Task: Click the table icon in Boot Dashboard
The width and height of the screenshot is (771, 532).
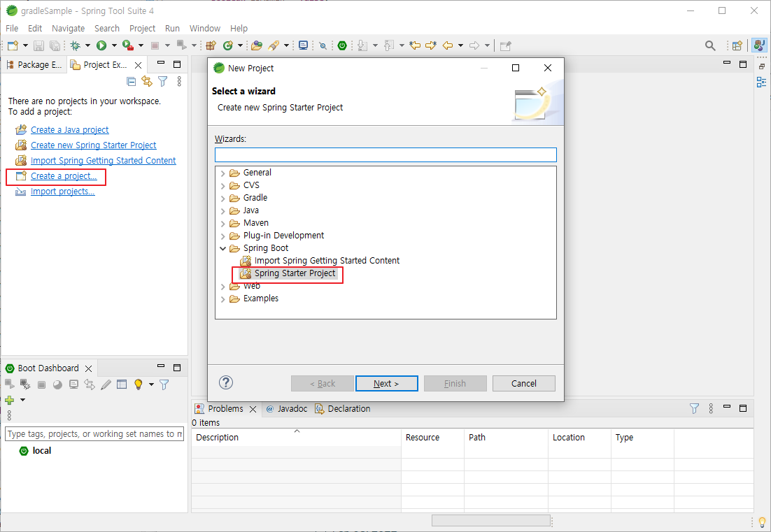Action: [x=122, y=384]
